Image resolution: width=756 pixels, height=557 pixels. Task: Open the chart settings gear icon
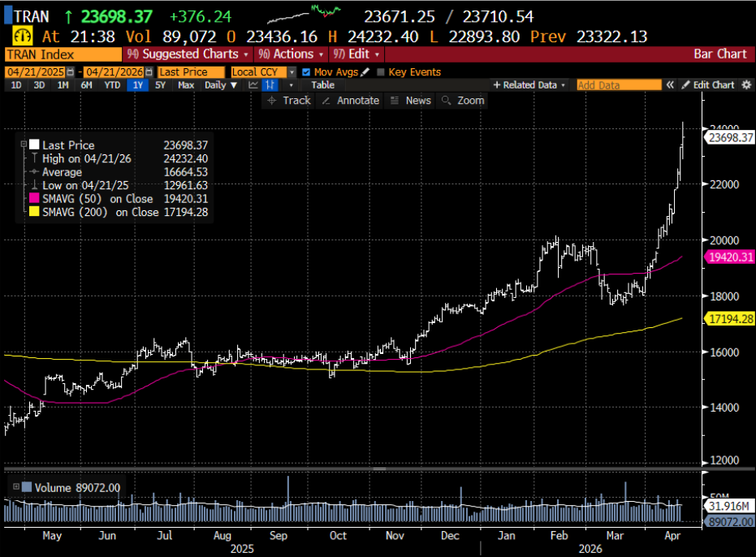(746, 84)
